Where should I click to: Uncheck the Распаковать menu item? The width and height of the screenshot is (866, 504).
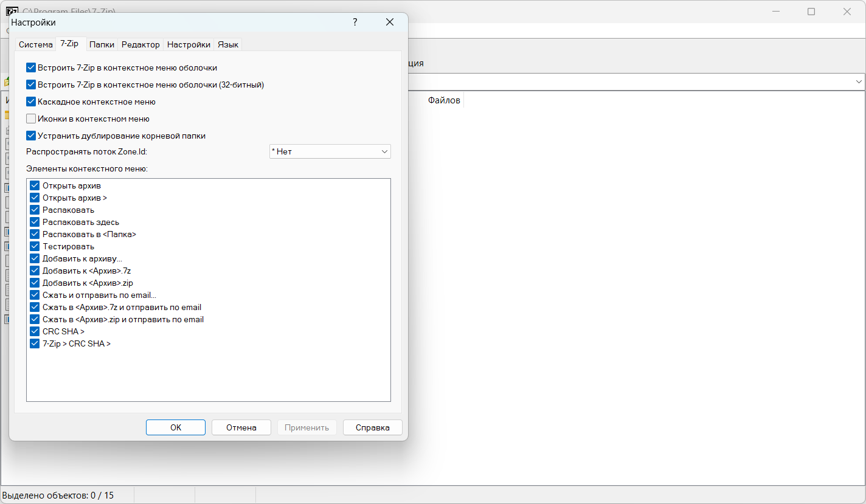click(35, 210)
